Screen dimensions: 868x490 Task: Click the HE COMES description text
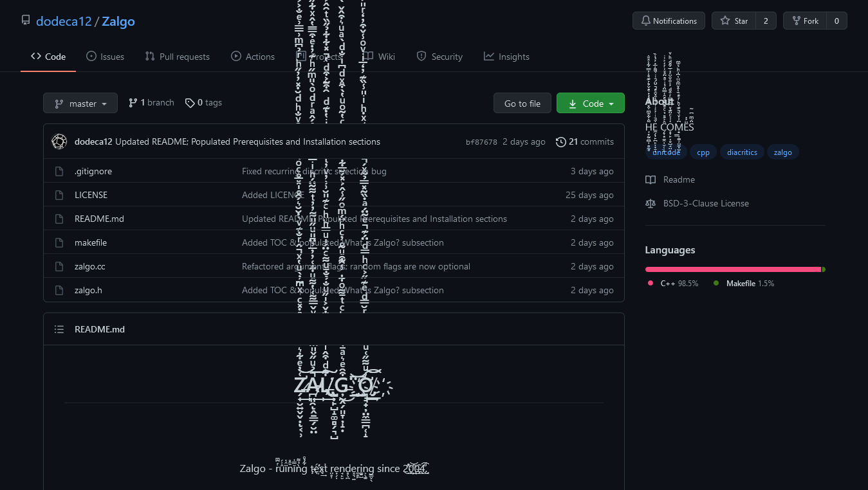670,127
